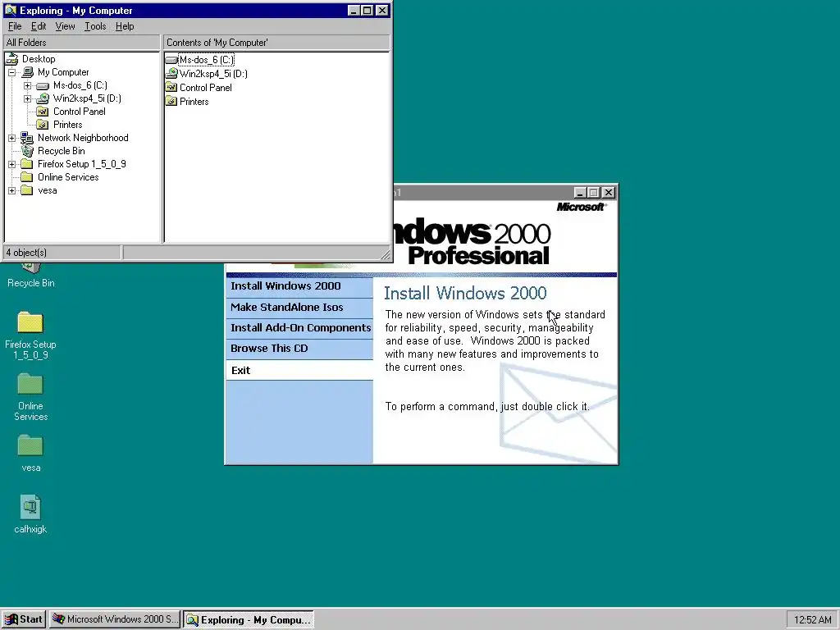
Task: Select vesa folder icon in tree
Action: click(x=27, y=190)
